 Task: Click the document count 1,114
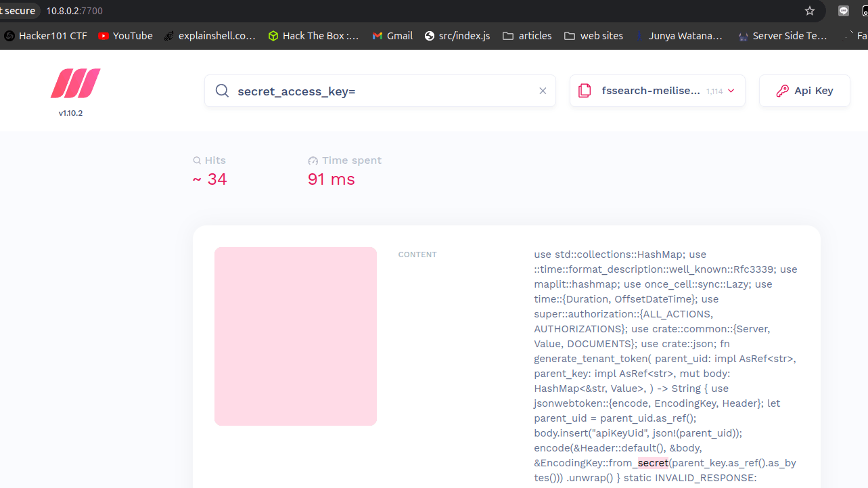(714, 91)
